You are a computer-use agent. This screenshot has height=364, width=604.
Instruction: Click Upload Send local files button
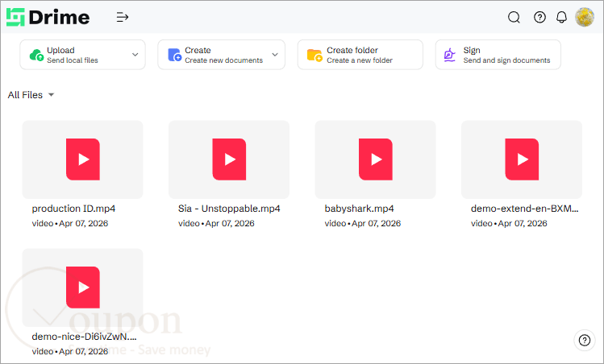[x=82, y=55]
